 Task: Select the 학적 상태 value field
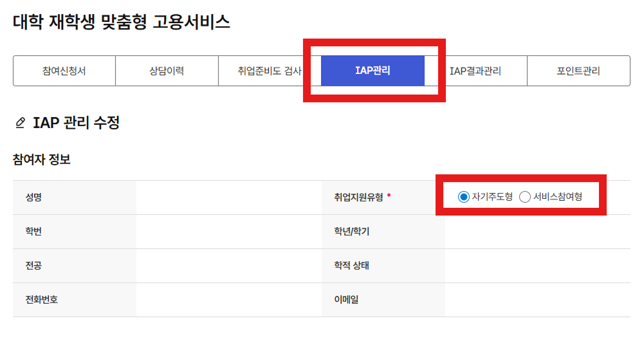[x=537, y=266]
